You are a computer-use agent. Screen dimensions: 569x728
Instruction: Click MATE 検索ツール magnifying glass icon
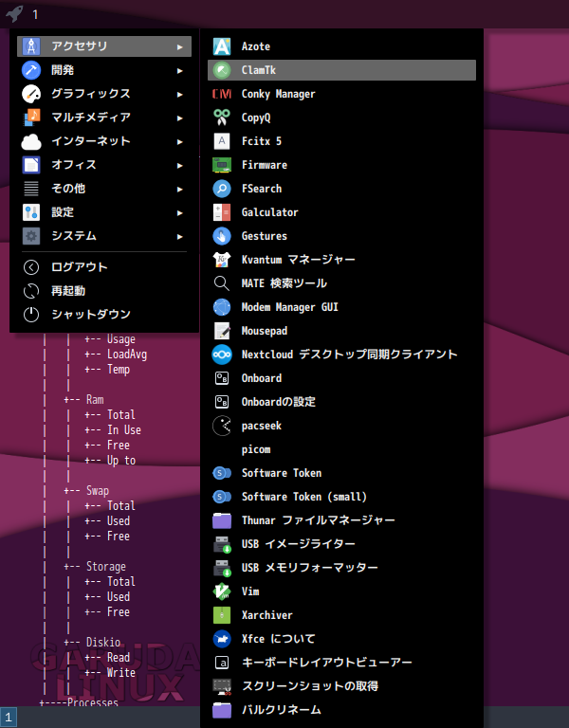(222, 283)
